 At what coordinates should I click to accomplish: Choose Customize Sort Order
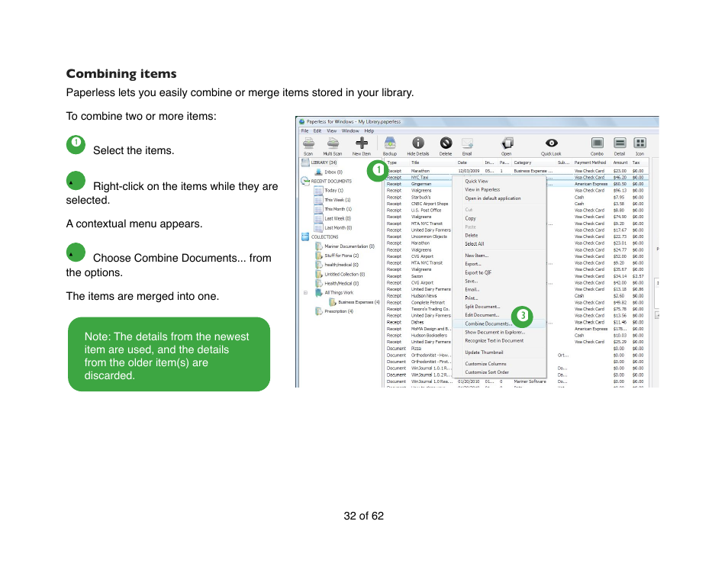coord(487,372)
